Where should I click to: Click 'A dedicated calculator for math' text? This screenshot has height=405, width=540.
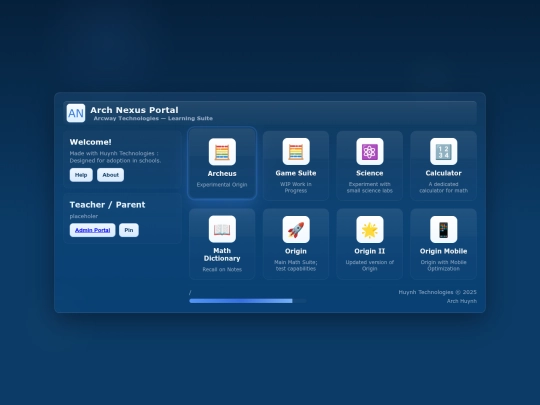[444, 187]
